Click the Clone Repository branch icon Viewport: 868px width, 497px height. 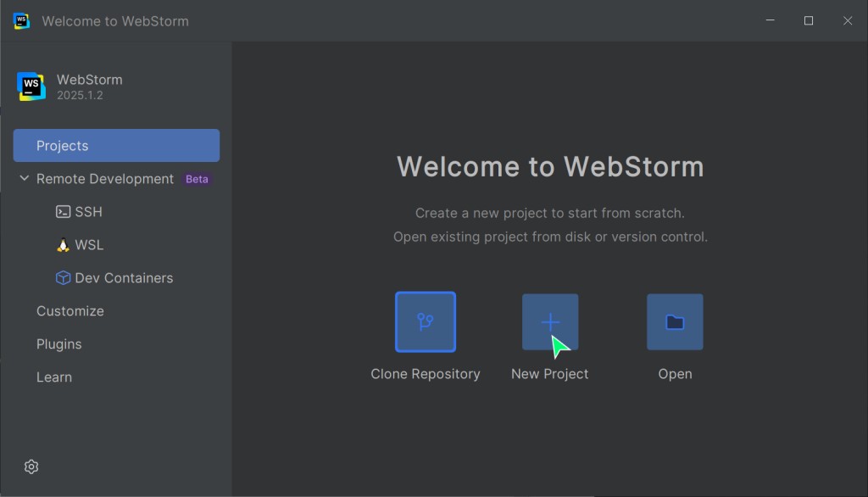tap(426, 322)
